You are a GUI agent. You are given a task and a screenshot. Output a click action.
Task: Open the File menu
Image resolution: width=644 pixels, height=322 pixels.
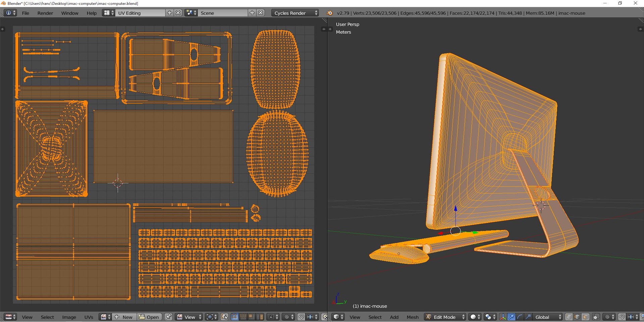point(25,13)
